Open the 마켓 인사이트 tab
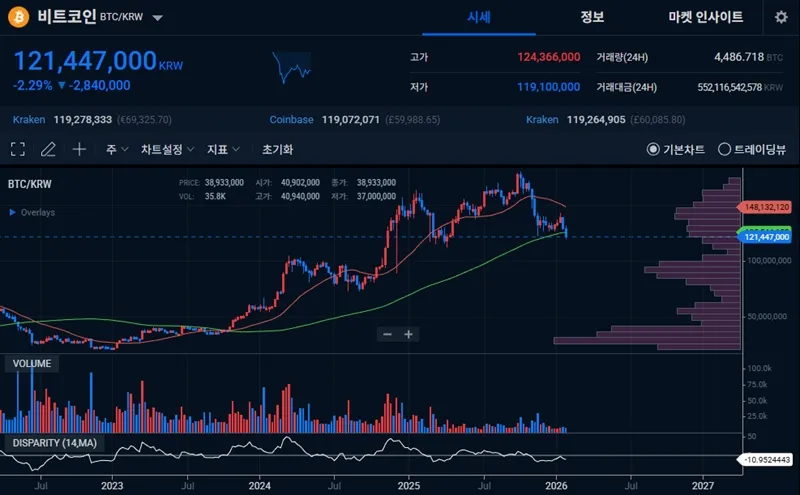 click(705, 17)
